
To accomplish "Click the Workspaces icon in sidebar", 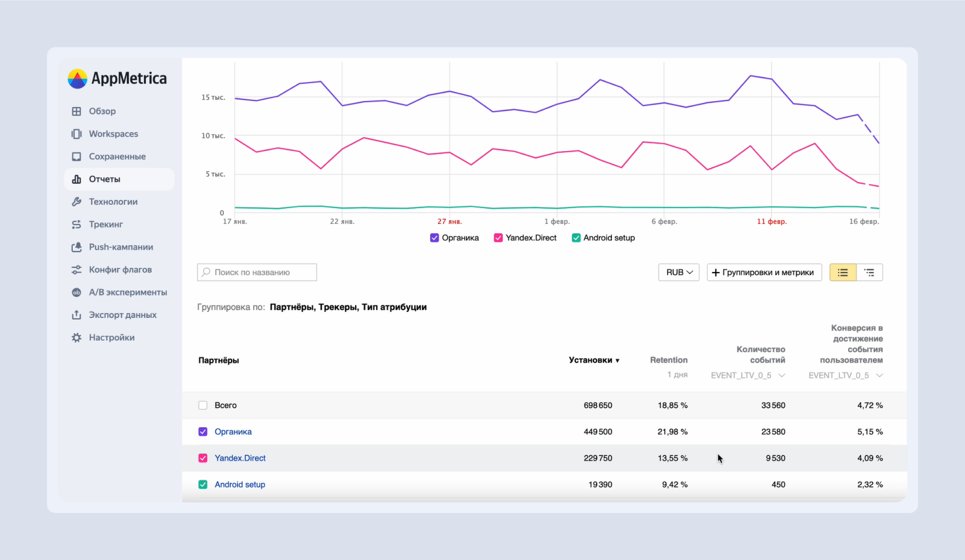I will [76, 134].
